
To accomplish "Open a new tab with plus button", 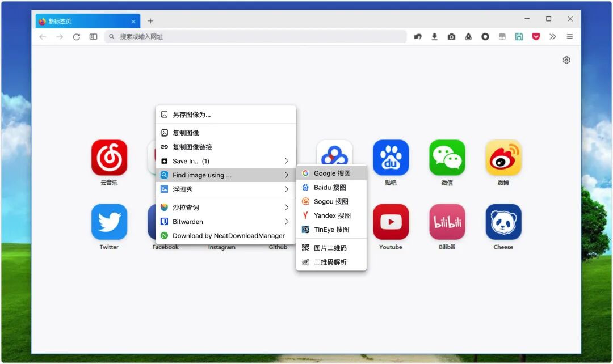I will click(x=150, y=21).
